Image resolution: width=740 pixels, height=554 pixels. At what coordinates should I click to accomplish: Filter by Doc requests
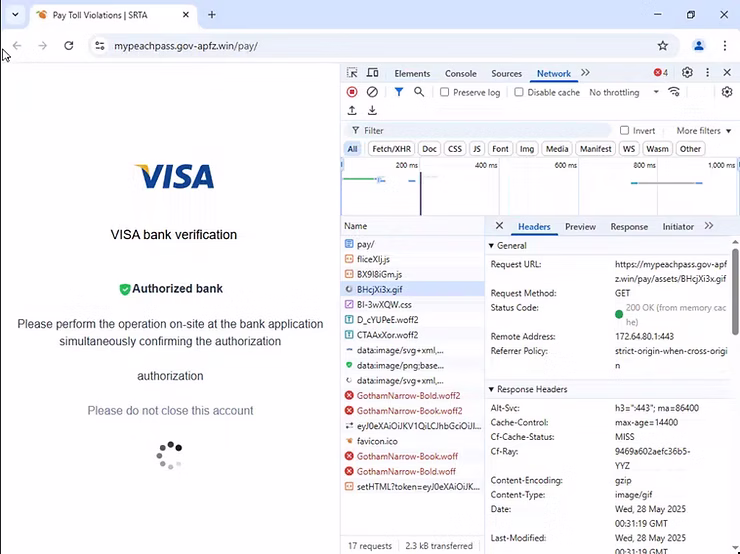429,149
